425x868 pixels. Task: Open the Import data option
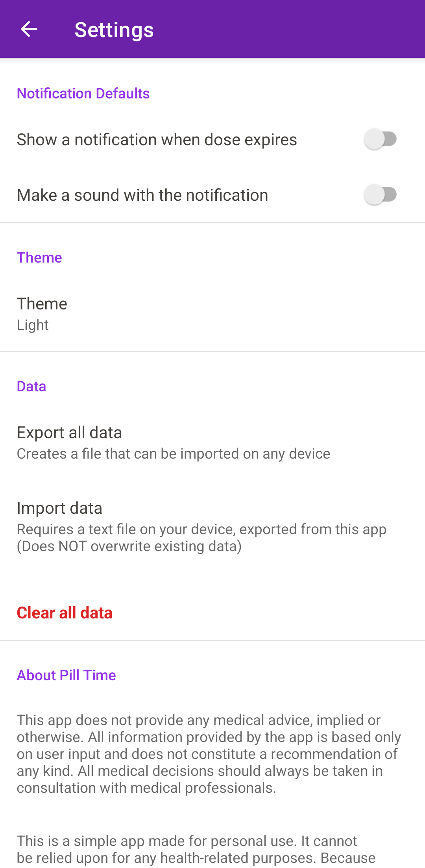[x=59, y=508]
